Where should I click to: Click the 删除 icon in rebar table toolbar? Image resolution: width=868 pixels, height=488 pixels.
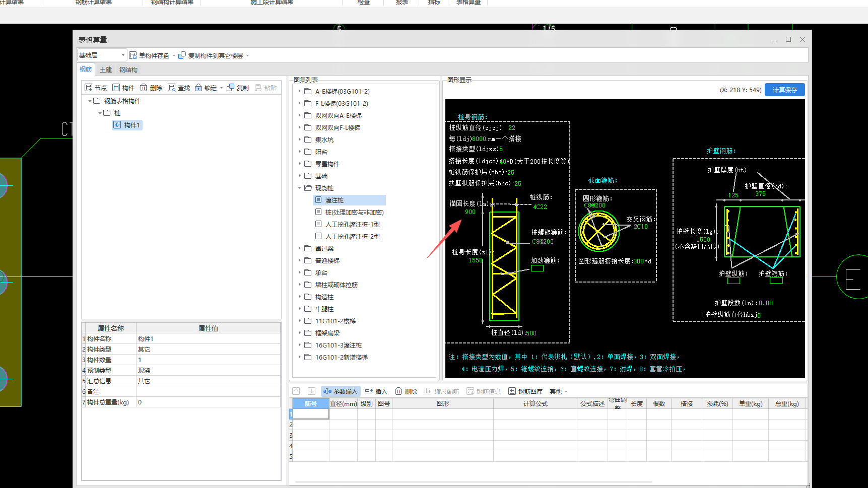[398, 391]
